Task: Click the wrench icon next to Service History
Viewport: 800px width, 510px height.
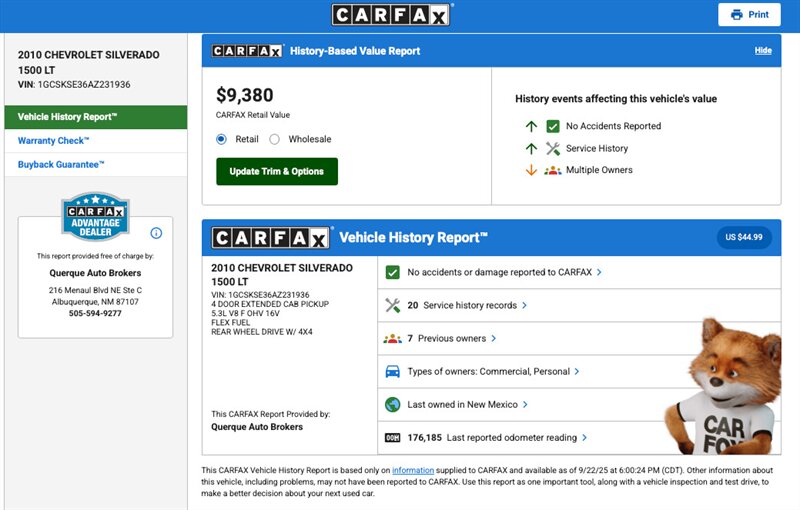Action: pyautogui.click(x=553, y=148)
